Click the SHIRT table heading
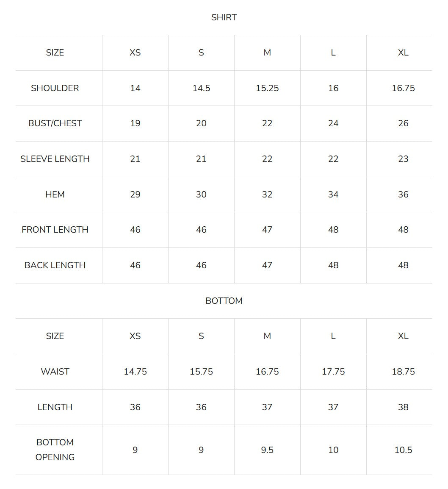This screenshot has height=489, width=448. click(224, 17)
